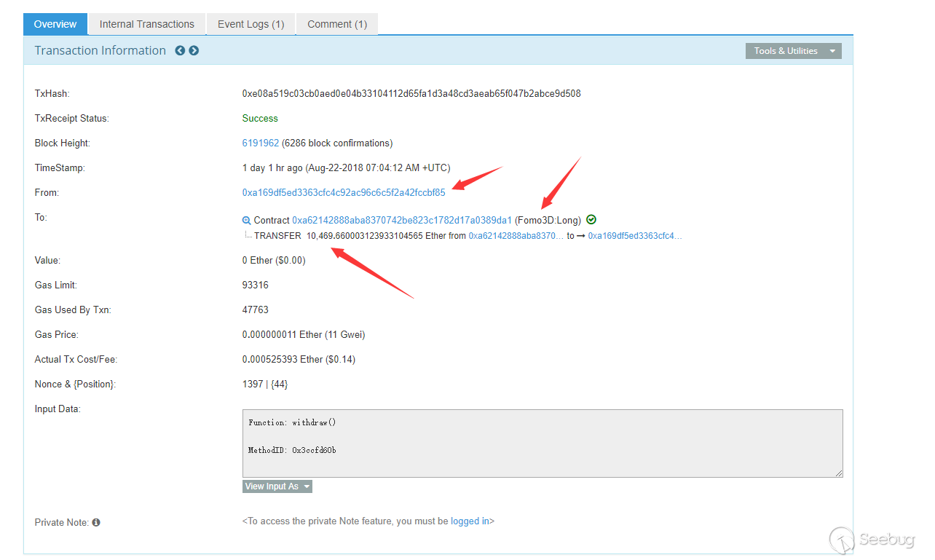The width and height of the screenshot is (935, 560).
Task: Open the Internal Transactions tab
Action: point(147,24)
